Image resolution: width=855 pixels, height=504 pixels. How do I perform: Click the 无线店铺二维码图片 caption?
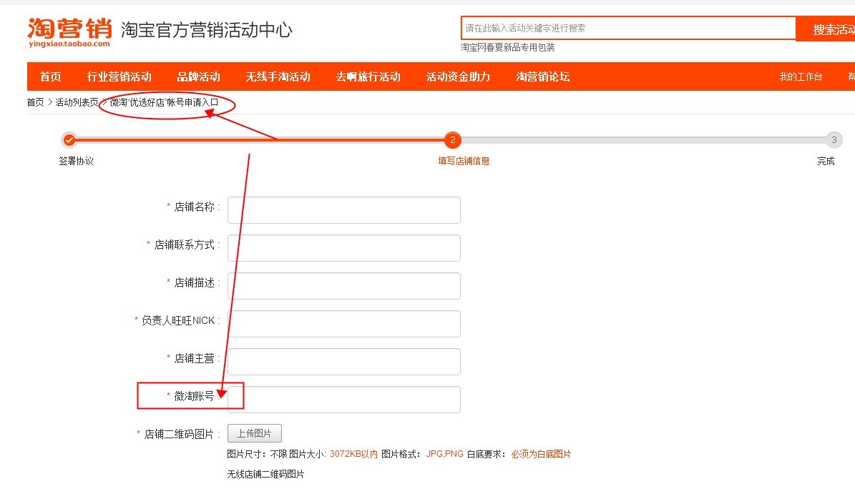pyautogui.click(x=265, y=474)
